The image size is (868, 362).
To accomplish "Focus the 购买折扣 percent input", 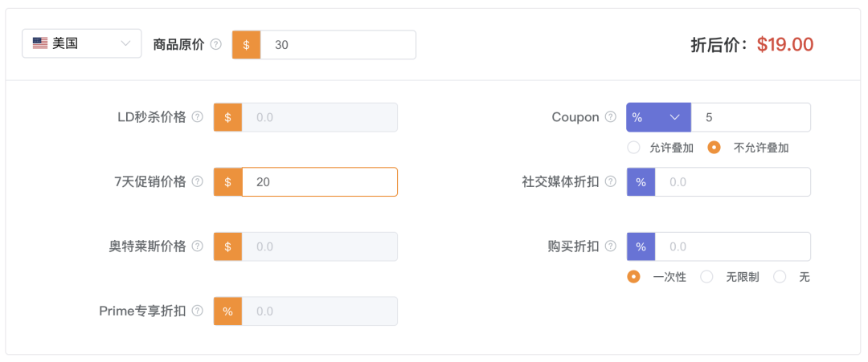I will (x=732, y=246).
